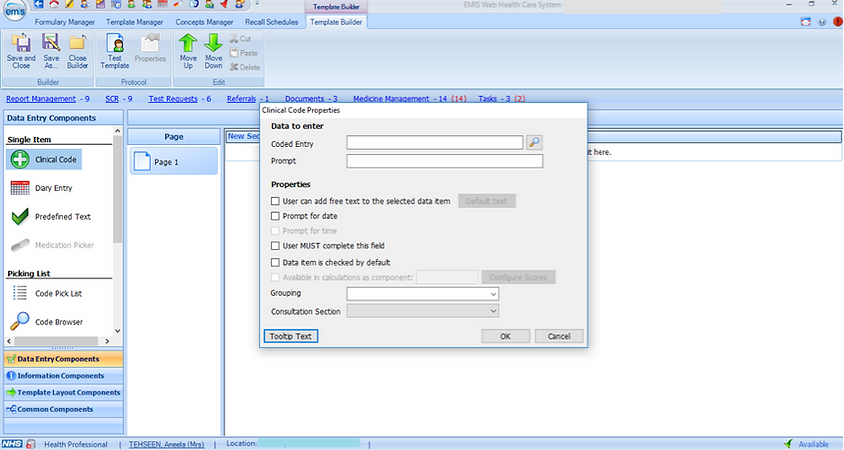Open the Data Entry Components panel section
This screenshot has width=844, height=450.
(x=64, y=358)
